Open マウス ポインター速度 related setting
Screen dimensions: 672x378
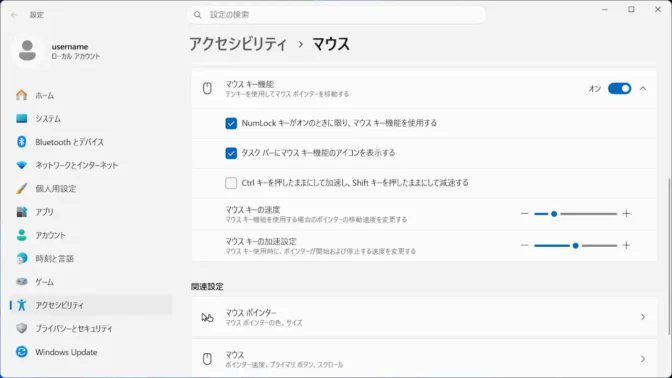click(424, 359)
